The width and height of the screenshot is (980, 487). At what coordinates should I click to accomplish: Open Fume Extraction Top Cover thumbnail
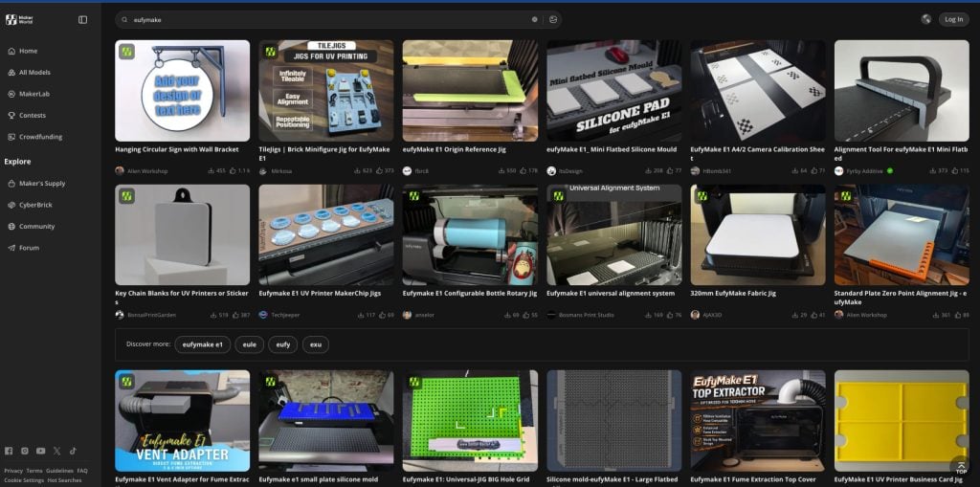(x=758, y=421)
